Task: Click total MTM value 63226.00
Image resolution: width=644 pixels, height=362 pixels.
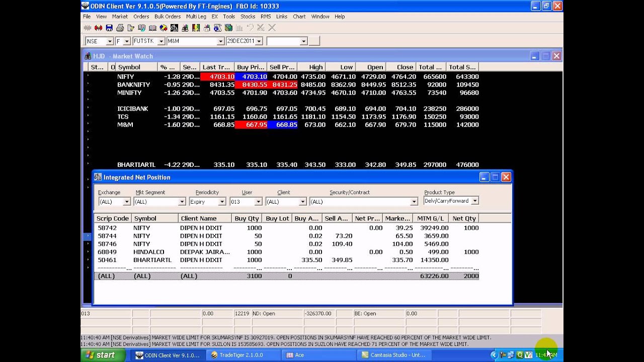Action: (x=434, y=276)
